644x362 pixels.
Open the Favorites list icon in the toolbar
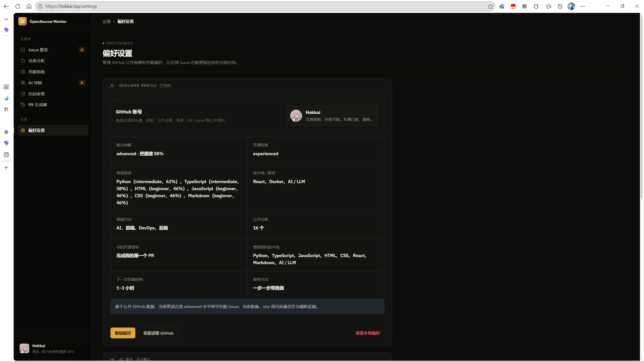549,6
